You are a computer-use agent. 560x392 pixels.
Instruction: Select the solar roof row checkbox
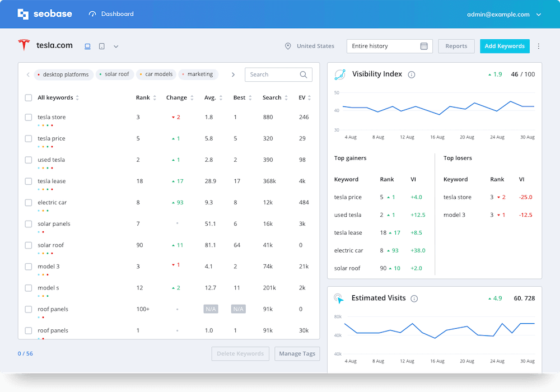click(29, 245)
